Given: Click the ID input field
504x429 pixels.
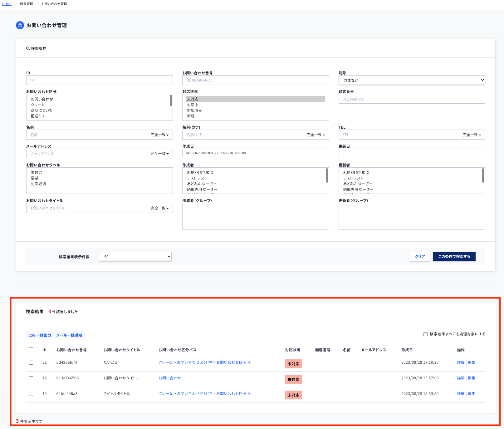Looking at the screenshot, I should [100, 80].
